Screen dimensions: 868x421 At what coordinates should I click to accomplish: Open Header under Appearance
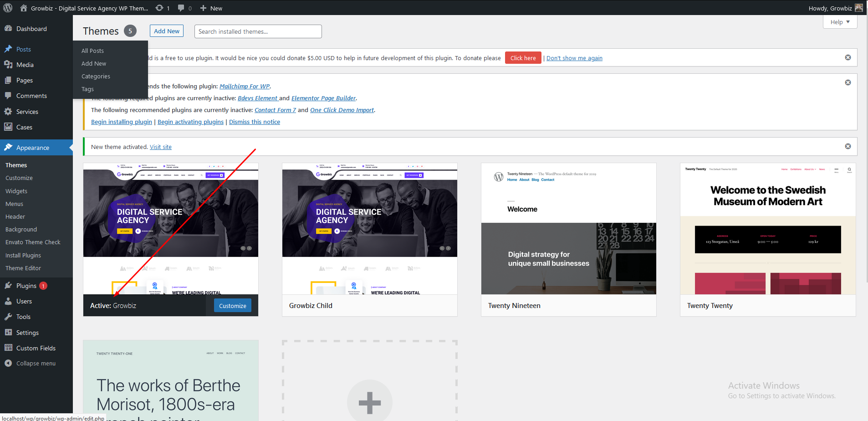(x=15, y=216)
